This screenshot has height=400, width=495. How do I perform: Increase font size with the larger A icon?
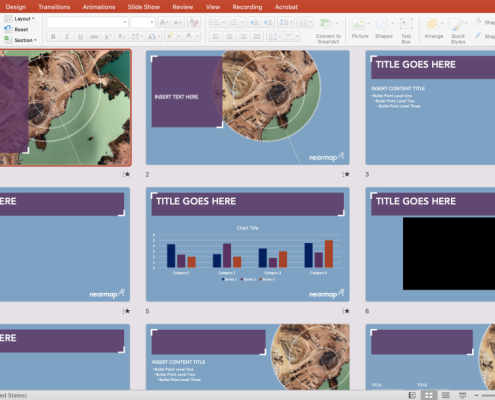click(164, 22)
